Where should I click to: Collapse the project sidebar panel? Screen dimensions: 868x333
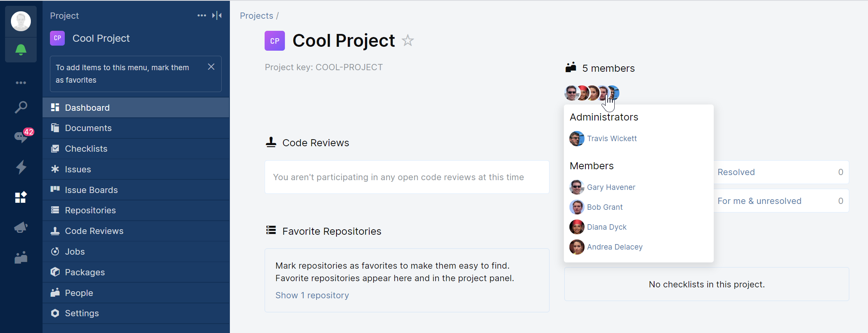pos(217,16)
